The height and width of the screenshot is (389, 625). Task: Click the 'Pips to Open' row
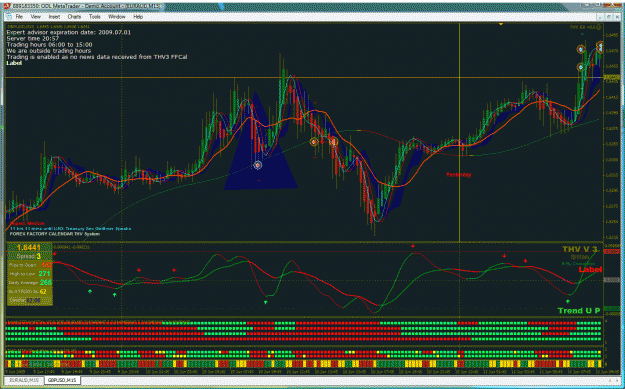29,265
